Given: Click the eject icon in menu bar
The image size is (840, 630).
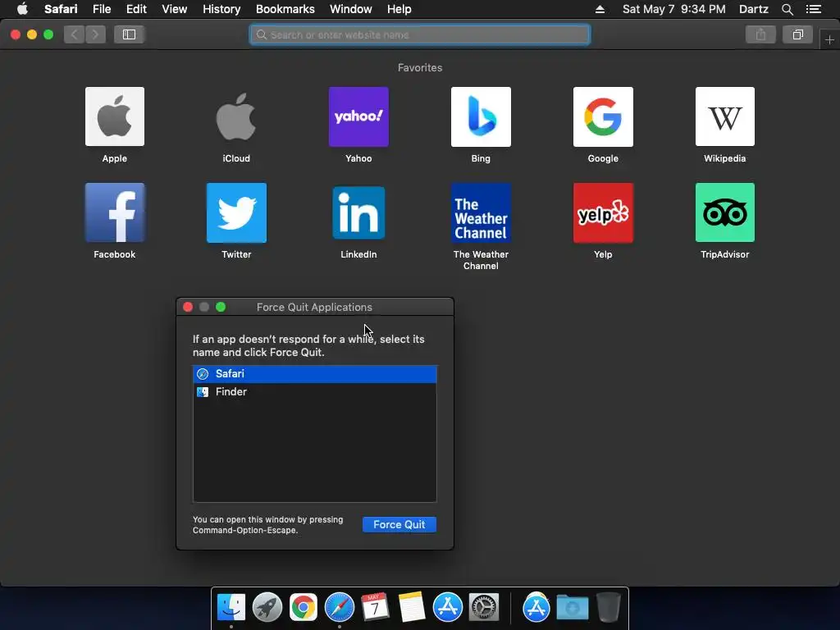Looking at the screenshot, I should [600, 9].
